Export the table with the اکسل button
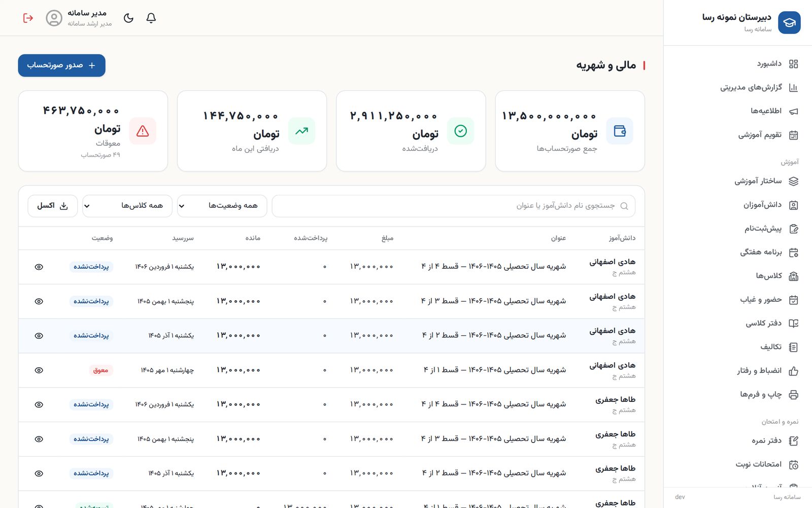Viewport: 812px width, 508px height. click(x=53, y=206)
